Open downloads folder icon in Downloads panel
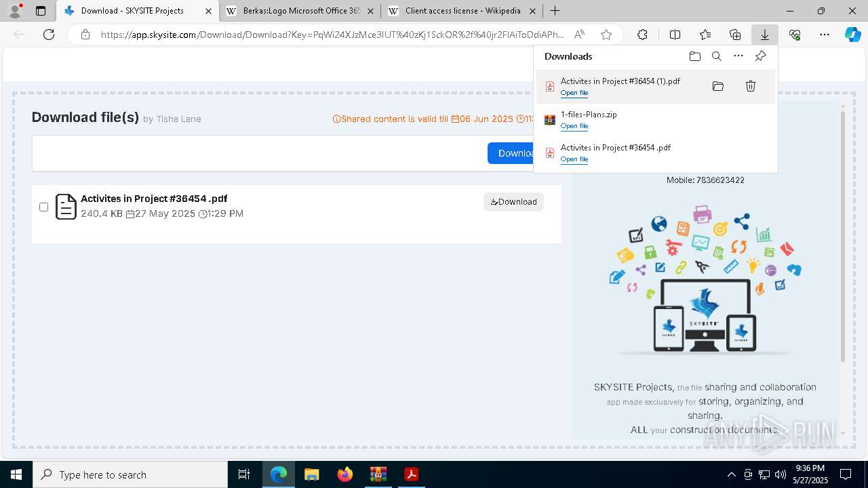 point(694,56)
